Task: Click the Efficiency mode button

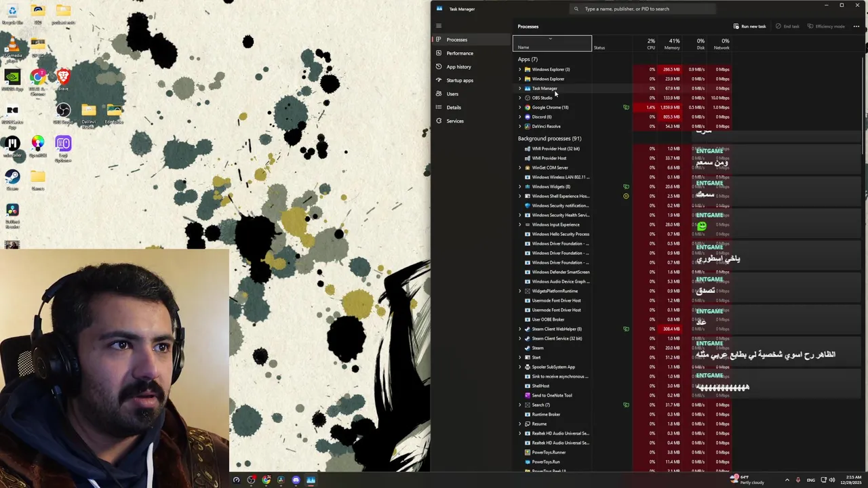Action: [x=826, y=26]
